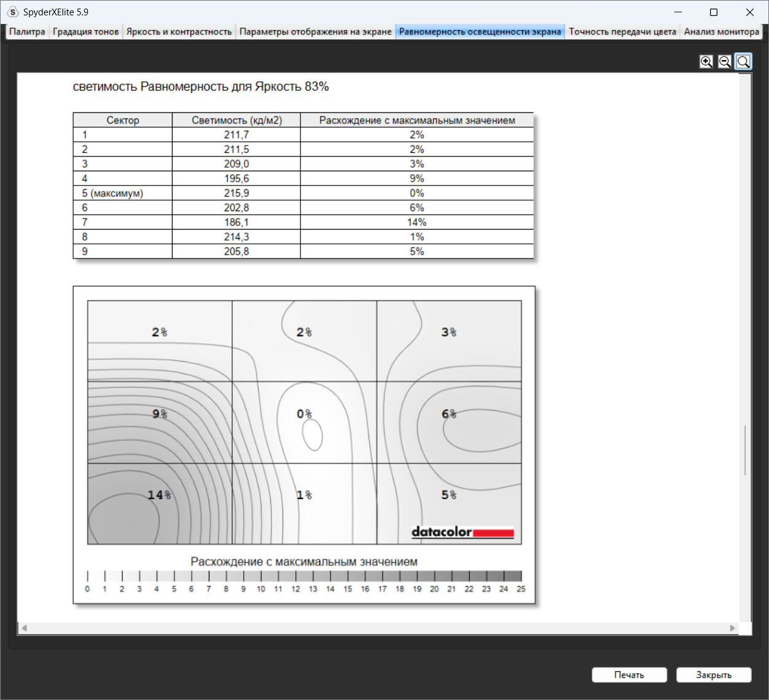Click the heading светимость Равномерность для Яркость 83%

201,87
